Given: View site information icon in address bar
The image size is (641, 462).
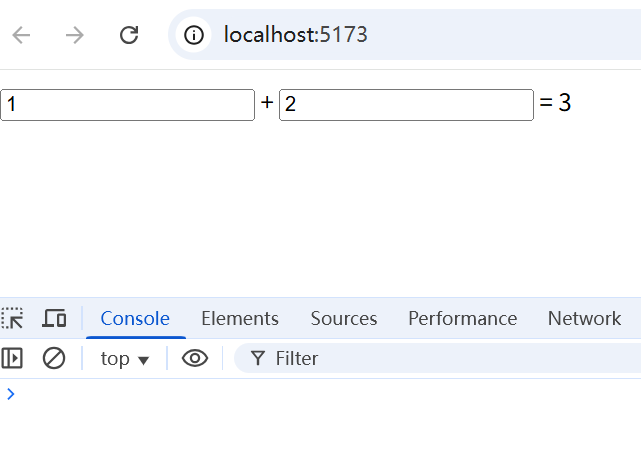Looking at the screenshot, I should tap(194, 35).
